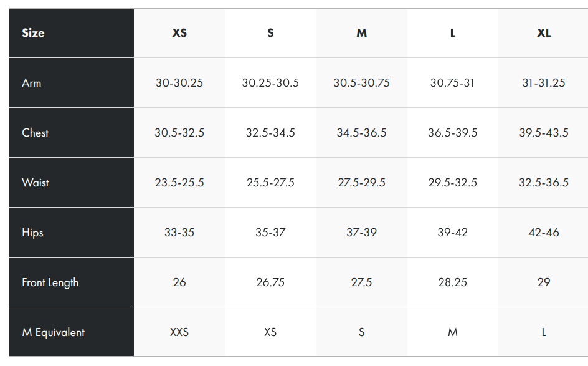
Task: Select the XS column header
Action: 179,33
